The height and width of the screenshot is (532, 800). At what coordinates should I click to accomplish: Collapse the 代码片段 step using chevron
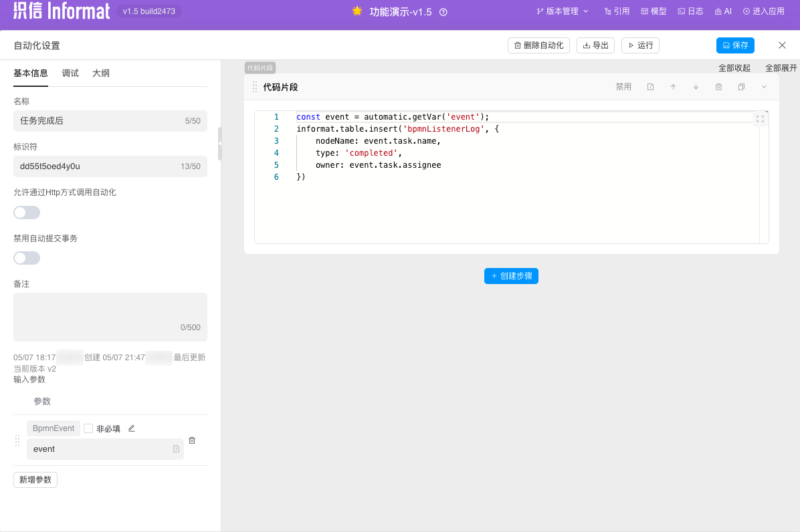pos(764,87)
